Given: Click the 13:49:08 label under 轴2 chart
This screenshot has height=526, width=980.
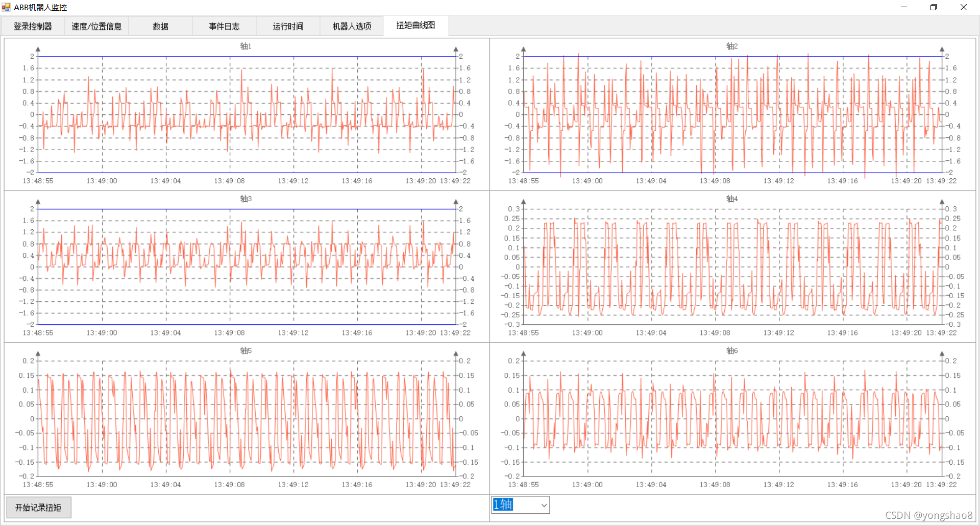Looking at the screenshot, I should pyautogui.click(x=715, y=181).
